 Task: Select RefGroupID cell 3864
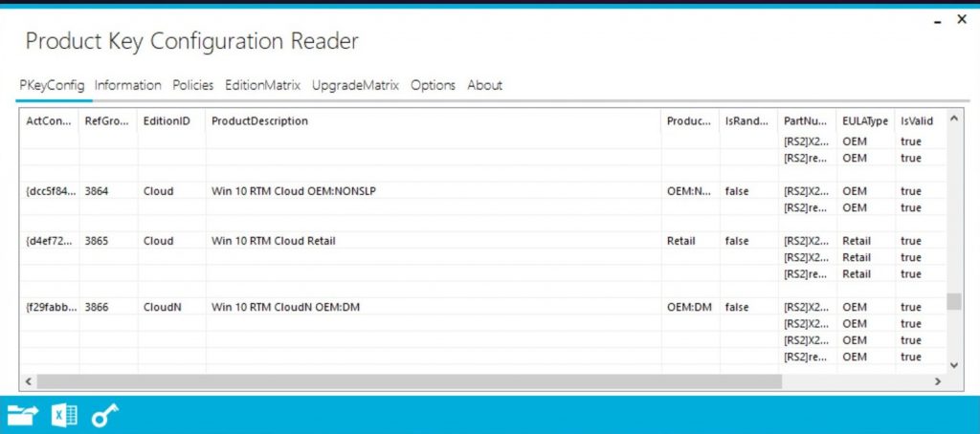[x=108, y=191]
